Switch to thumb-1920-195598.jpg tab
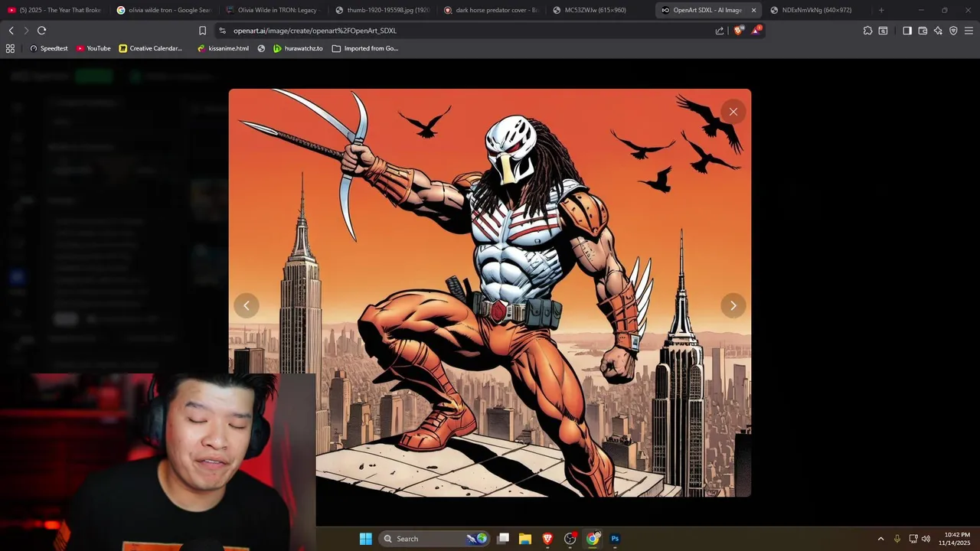980x551 pixels. click(382, 10)
